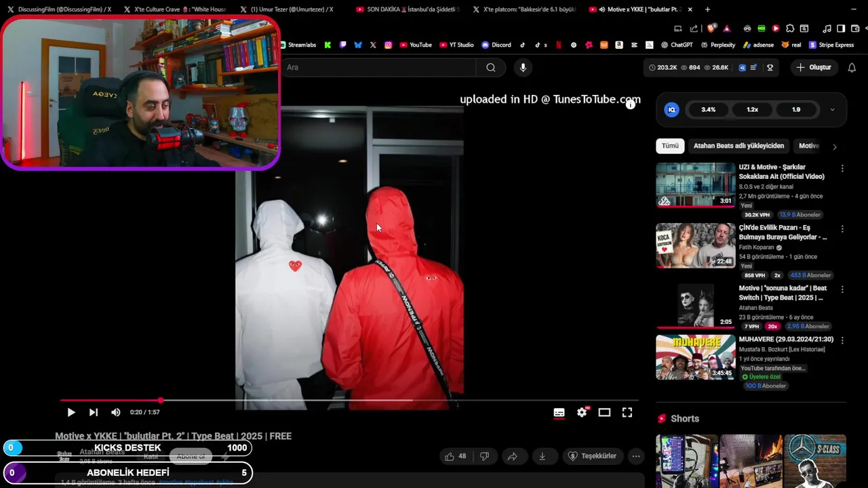The image size is (868, 488).
Task: Open the Bluesky butterfly bookmark
Action: tap(358, 45)
